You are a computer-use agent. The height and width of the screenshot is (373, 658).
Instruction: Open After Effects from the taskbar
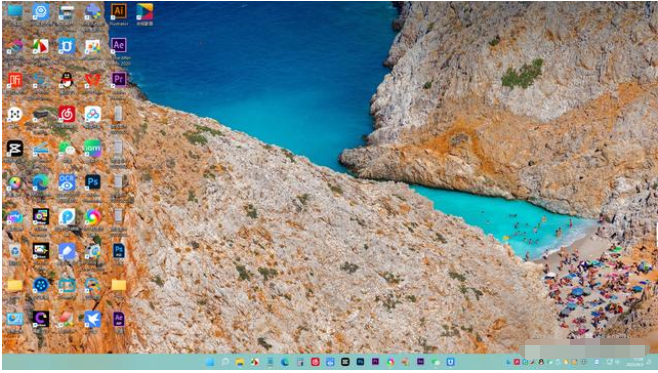[420, 362]
